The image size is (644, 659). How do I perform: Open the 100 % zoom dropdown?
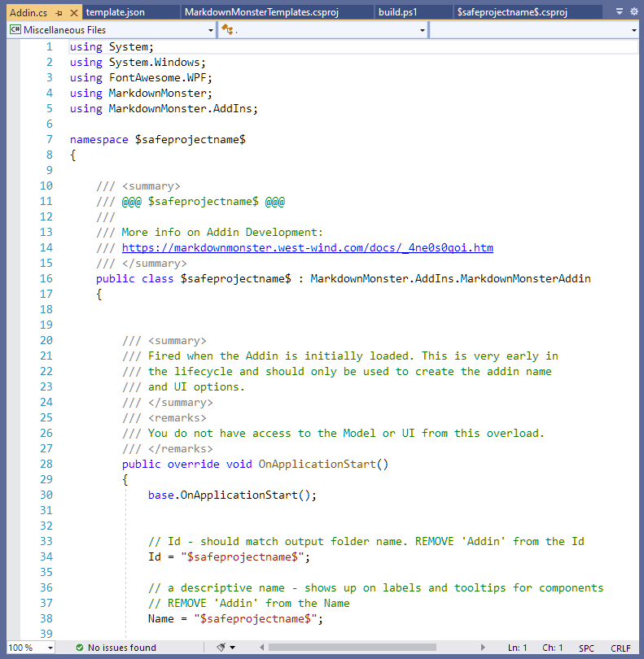click(x=50, y=648)
